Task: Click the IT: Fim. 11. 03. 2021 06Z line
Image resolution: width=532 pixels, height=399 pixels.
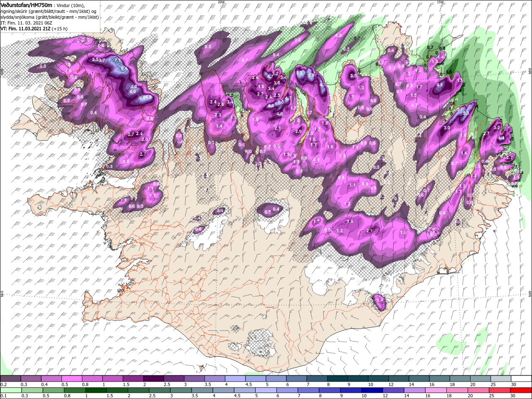Action: (25, 23)
